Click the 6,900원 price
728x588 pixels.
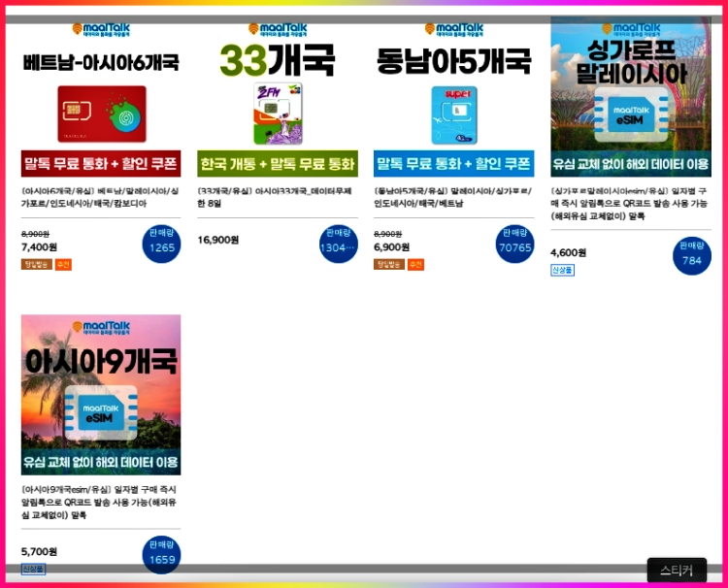pyautogui.click(x=392, y=246)
